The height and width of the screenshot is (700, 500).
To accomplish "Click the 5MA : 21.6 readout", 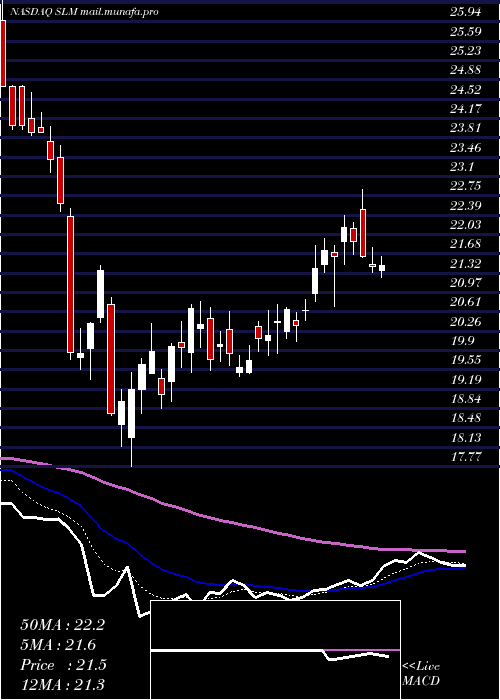I will coord(58,645).
